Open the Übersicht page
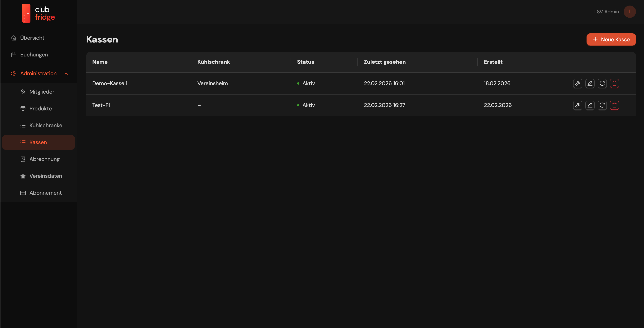 (32, 38)
